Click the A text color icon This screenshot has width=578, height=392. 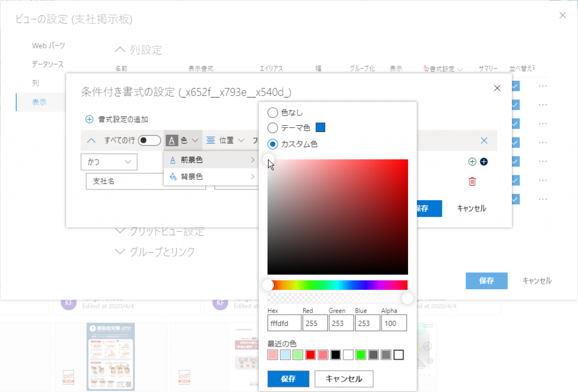[x=172, y=140]
